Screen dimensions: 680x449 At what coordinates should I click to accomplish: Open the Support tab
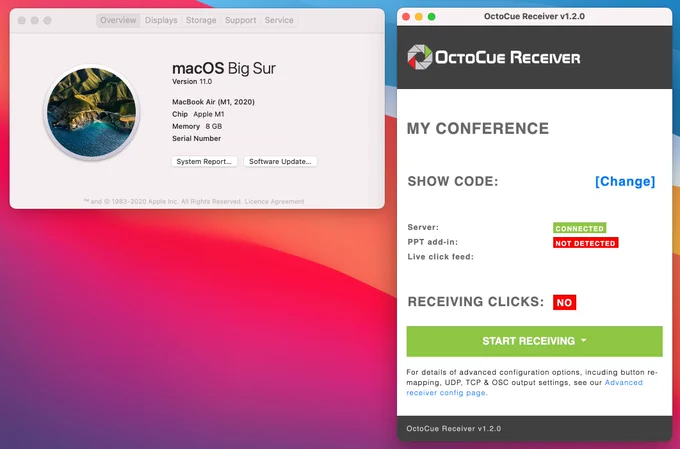(x=240, y=20)
